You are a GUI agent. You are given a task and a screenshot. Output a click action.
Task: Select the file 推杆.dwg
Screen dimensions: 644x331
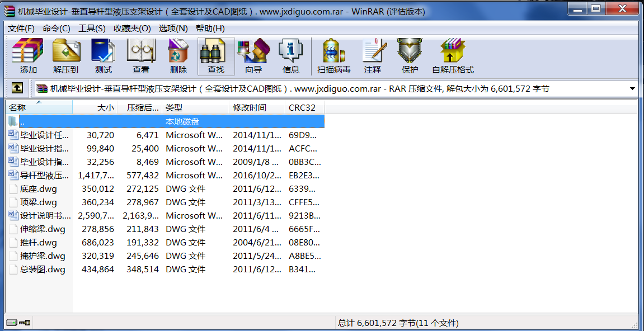(166, 243)
